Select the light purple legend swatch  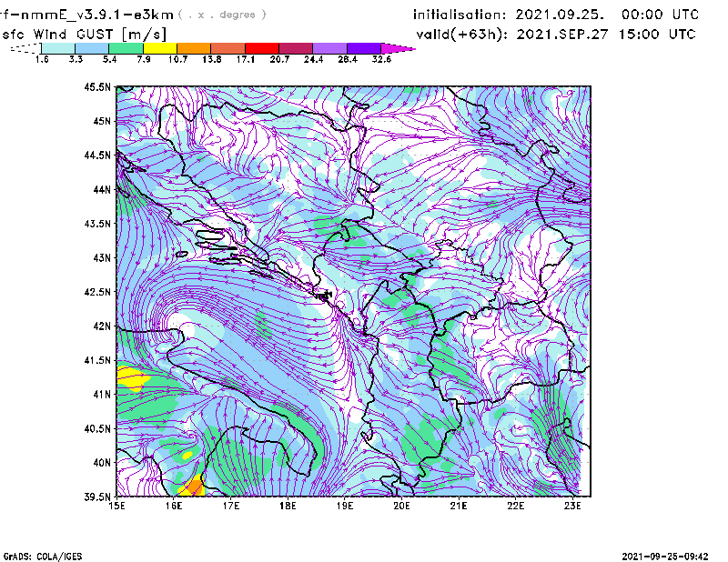(330, 48)
